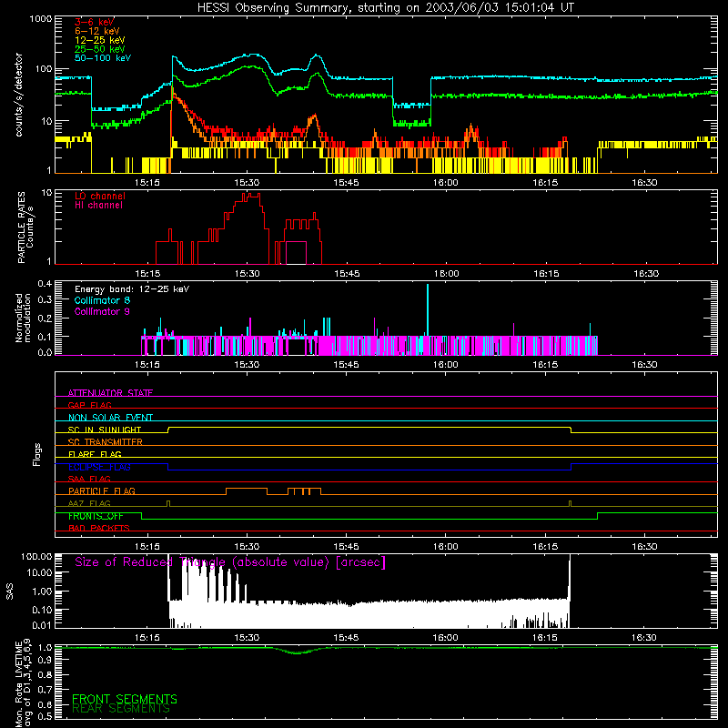The width and height of the screenshot is (728, 728).
Task: Click the "0.01" value on the SAS axis
Action: (42, 625)
